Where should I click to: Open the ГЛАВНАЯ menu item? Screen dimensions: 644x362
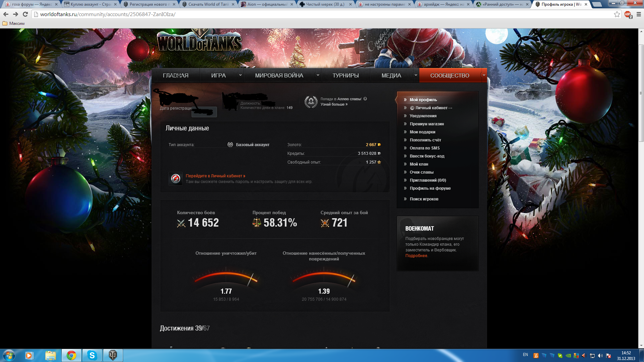click(x=176, y=75)
